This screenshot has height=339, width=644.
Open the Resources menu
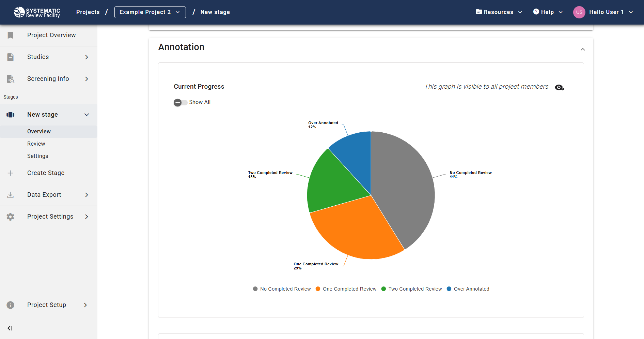pos(499,12)
